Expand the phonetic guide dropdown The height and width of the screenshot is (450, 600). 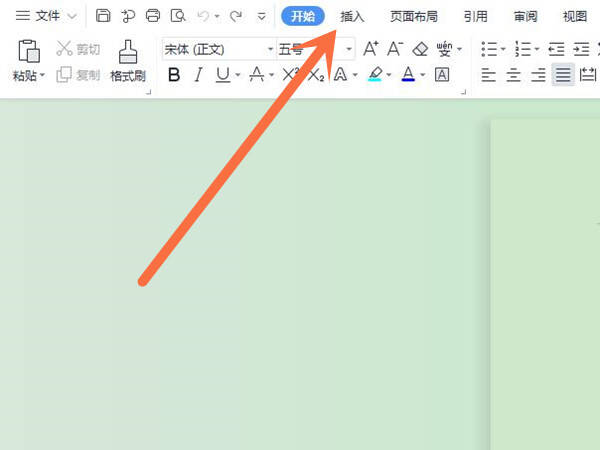tap(459, 49)
